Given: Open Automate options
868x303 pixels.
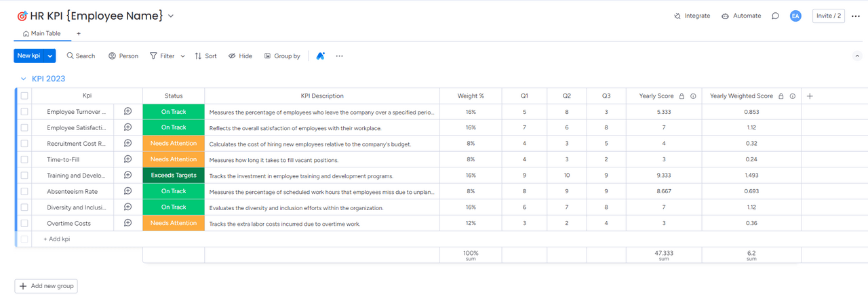Looking at the screenshot, I should tap(741, 16).
